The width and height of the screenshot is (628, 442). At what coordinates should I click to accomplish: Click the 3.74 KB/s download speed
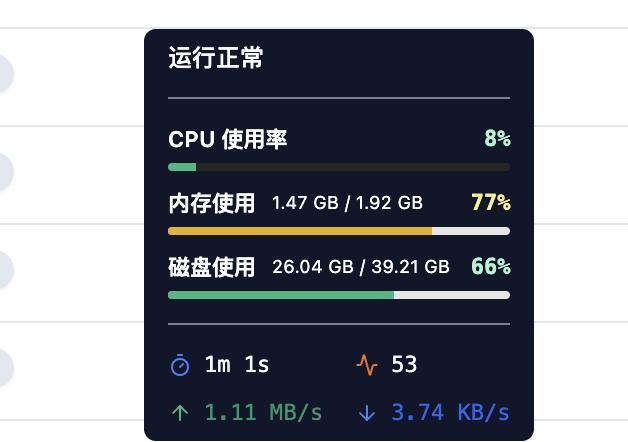pyautogui.click(x=450, y=412)
